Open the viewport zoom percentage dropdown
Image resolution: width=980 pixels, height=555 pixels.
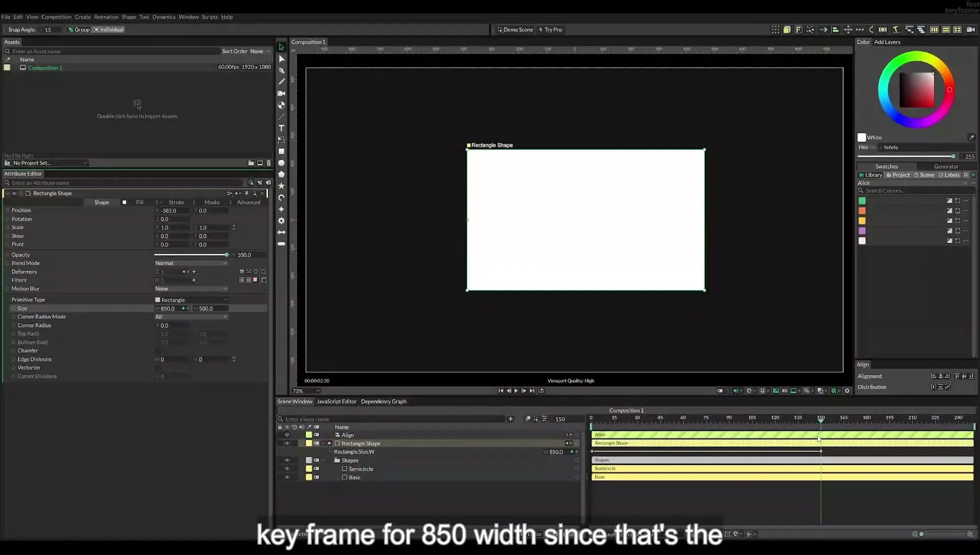point(306,391)
